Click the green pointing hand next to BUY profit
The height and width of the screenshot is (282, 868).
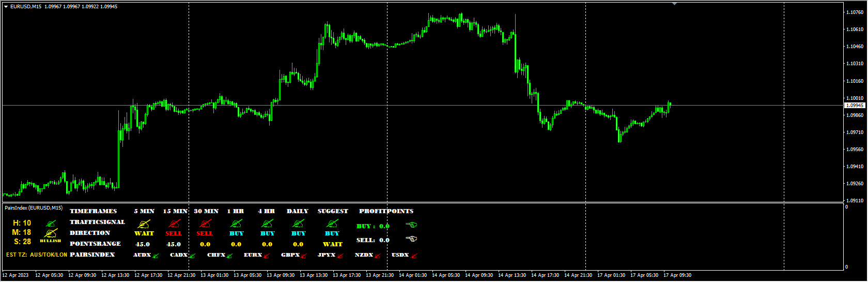point(411,225)
